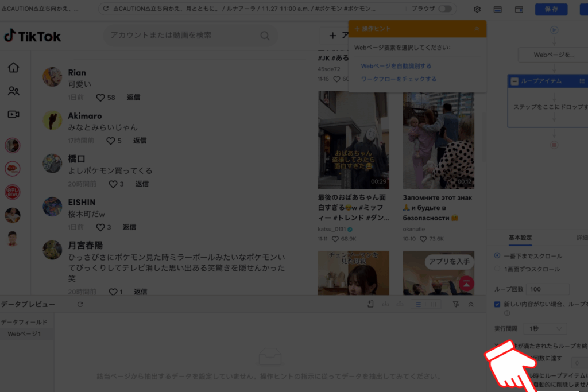
Task: Click the add field icon in data preview toolbar
Action: click(x=371, y=304)
